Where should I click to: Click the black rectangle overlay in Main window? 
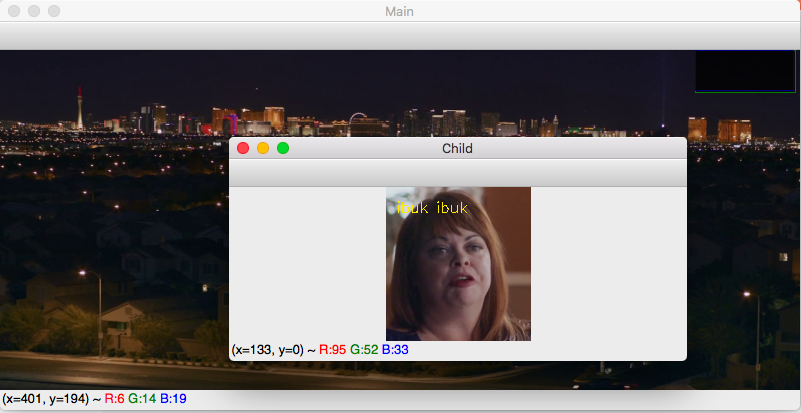(x=745, y=71)
